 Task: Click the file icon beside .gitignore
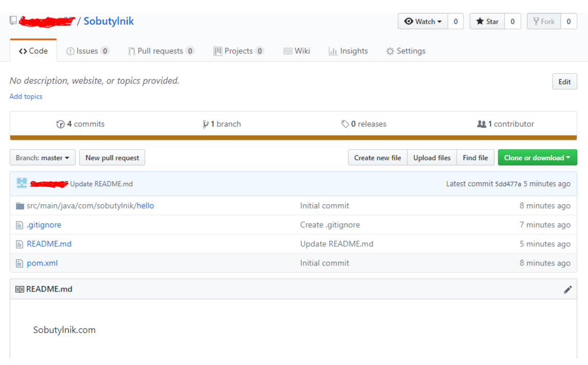click(x=19, y=225)
